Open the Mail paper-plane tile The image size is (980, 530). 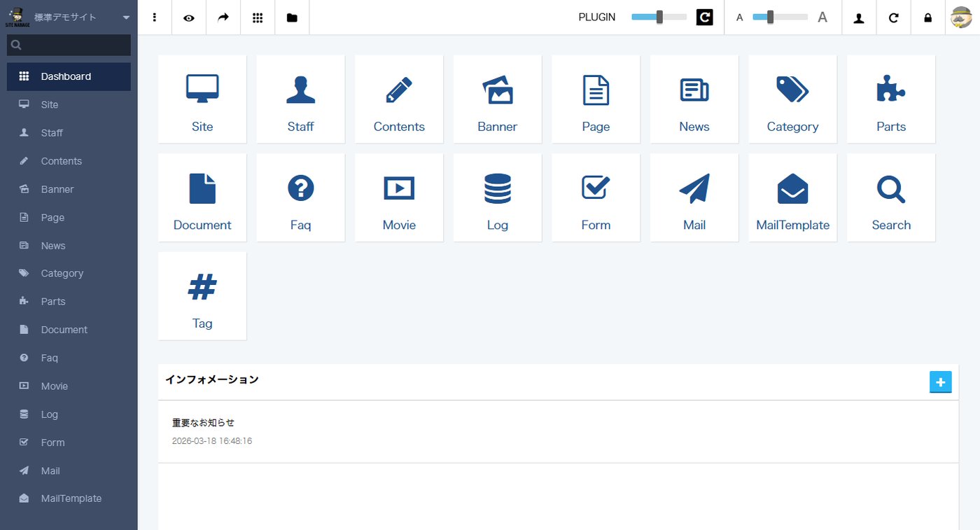(x=694, y=197)
